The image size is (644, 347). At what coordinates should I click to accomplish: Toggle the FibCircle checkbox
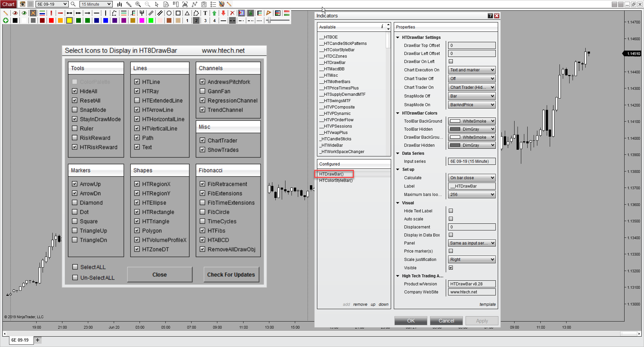(202, 212)
